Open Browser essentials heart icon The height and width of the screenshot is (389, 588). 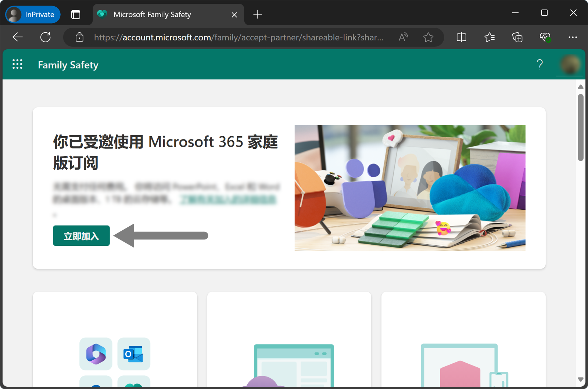[545, 37]
